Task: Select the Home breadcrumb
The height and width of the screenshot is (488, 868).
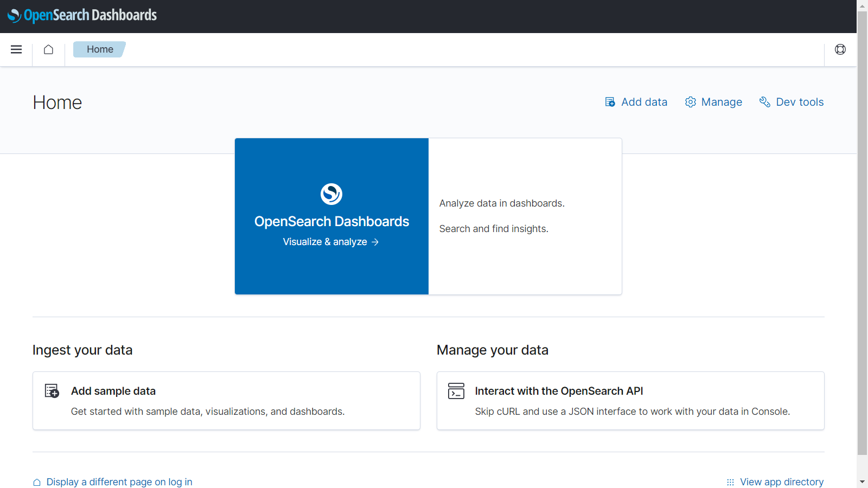Action: pyautogui.click(x=100, y=49)
